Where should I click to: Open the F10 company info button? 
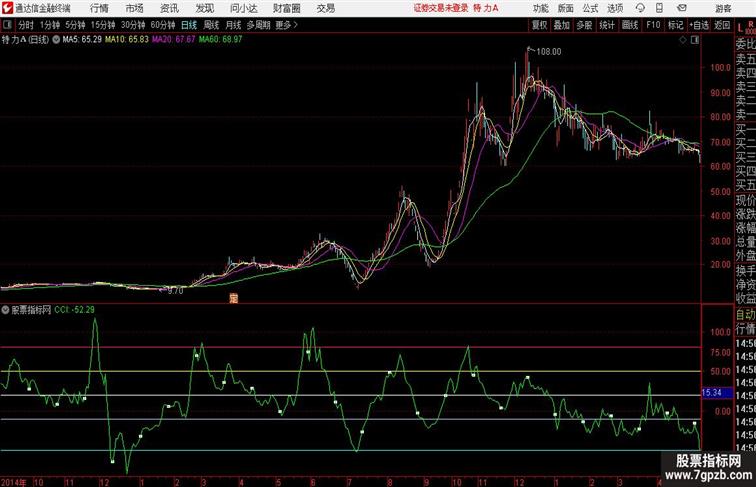click(653, 25)
